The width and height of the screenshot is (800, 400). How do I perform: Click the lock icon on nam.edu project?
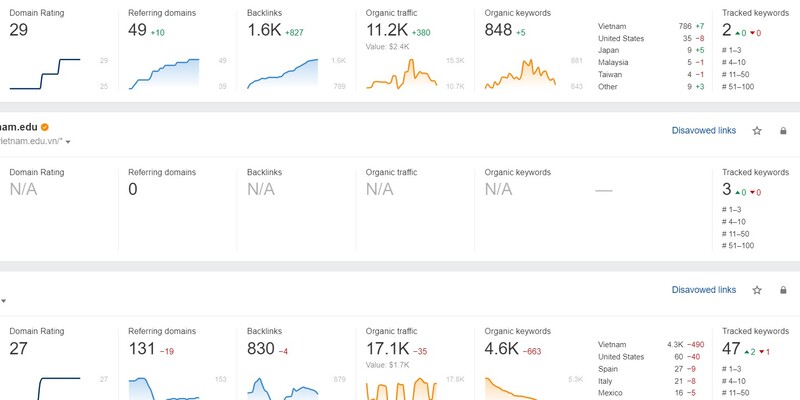[x=782, y=130]
